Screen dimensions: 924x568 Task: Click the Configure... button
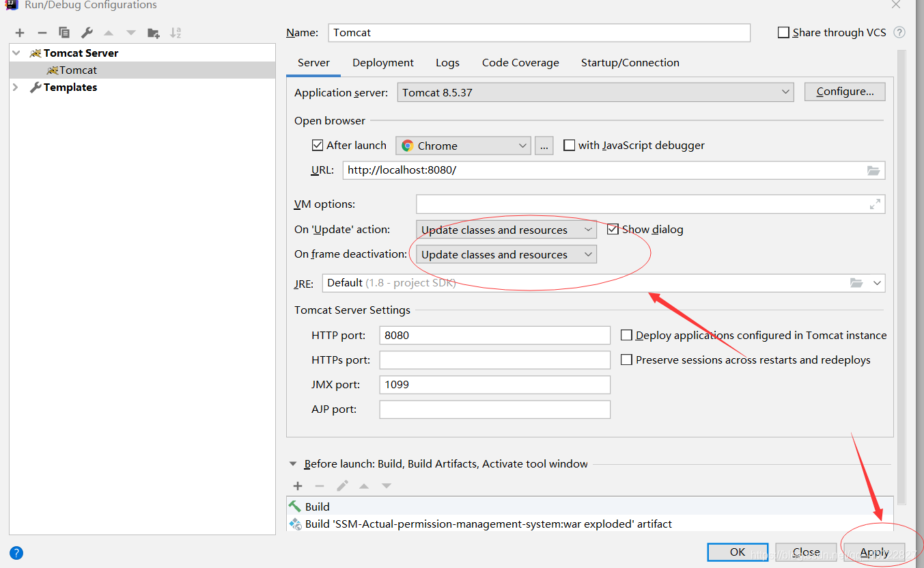845,92
